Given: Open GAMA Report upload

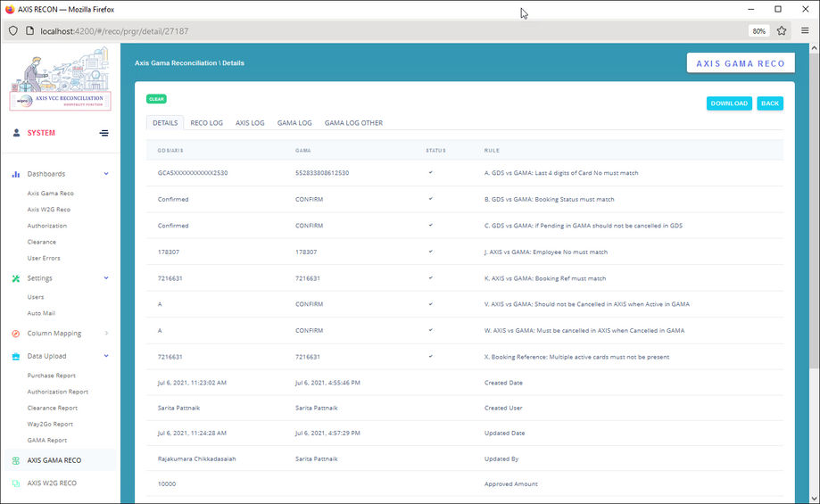Looking at the screenshot, I should (46, 440).
